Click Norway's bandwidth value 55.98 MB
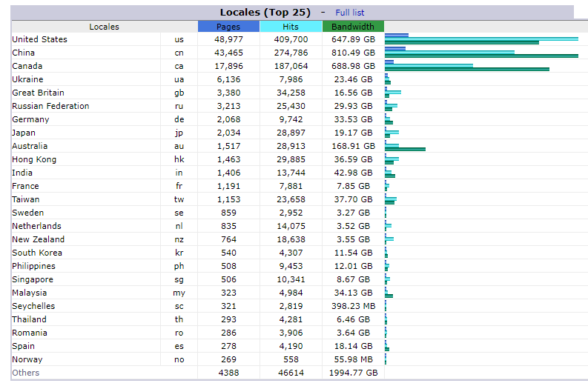The height and width of the screenshot is (386, 588). (353, 360)
